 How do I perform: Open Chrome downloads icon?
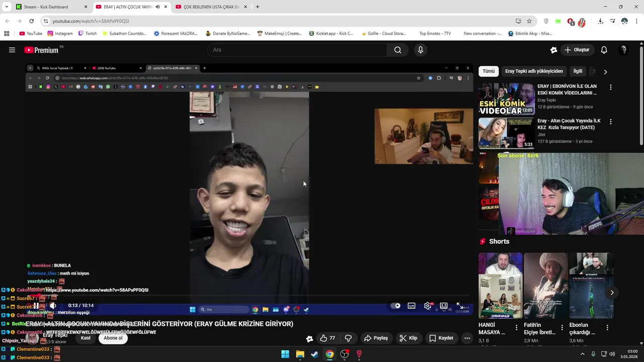tap(601, 21)
